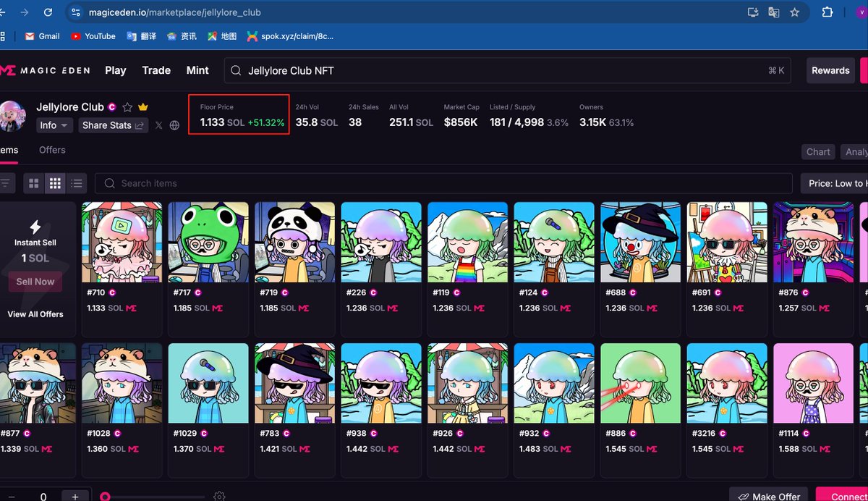This screenshot has height=501, width=868.
Task: Click the browser forward arrow
Action: coord(25,12)
